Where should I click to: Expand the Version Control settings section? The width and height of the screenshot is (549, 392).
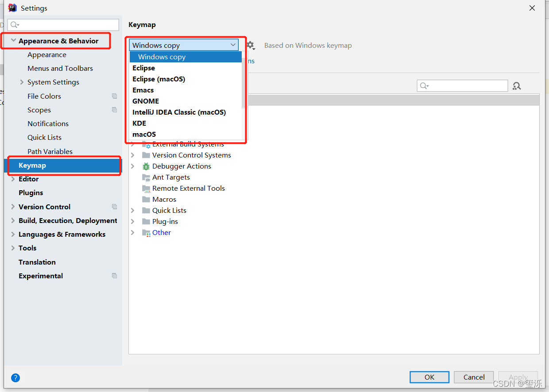point(13,207)
